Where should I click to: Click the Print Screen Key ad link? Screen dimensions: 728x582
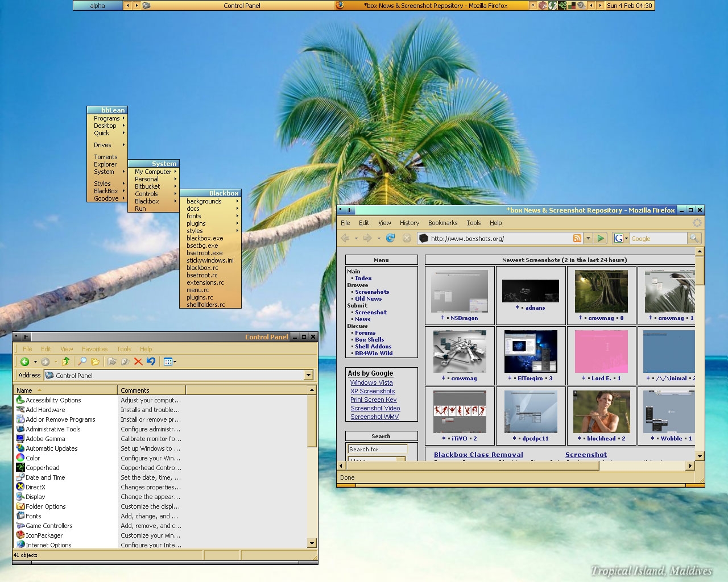[374, 400]
